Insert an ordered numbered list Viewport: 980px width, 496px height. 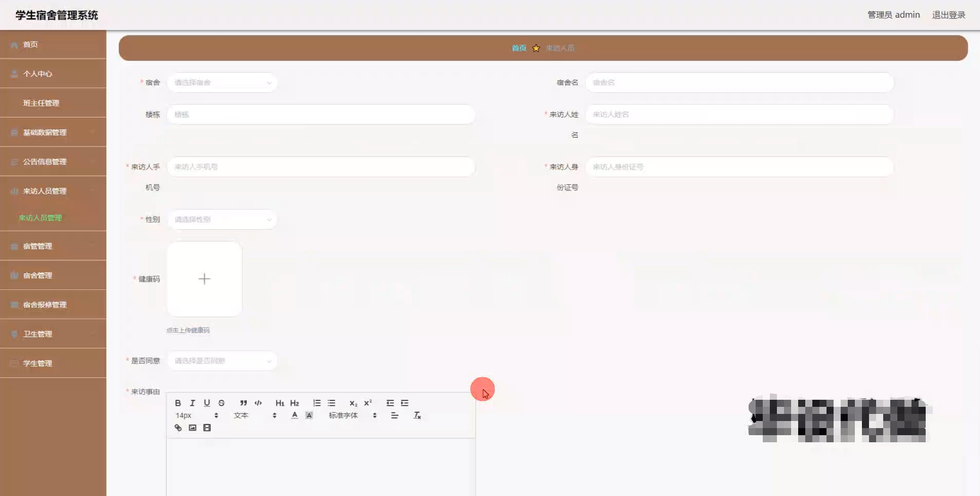click(317, 403)
